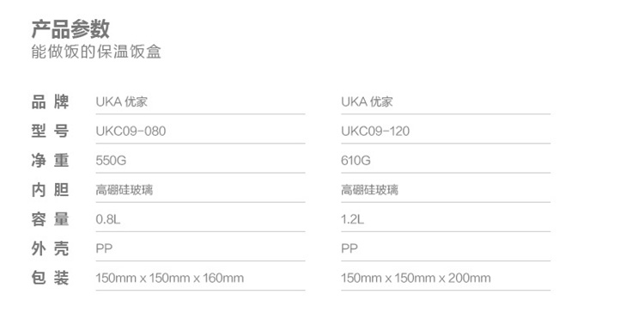Click the 容量 row label
The image size is (644, 325).
(x=50, y=219)
